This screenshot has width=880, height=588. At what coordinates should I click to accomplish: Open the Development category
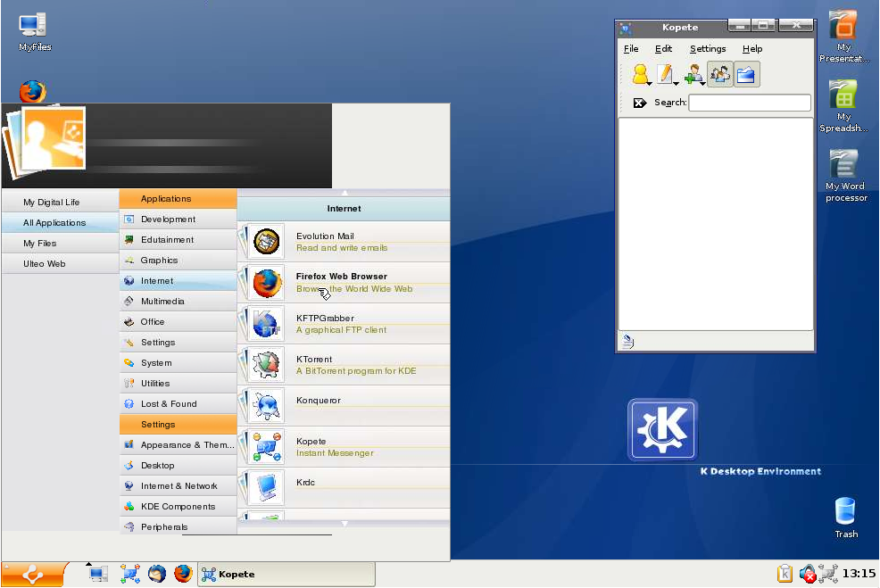pyautogui.click(x=178, y=219)
